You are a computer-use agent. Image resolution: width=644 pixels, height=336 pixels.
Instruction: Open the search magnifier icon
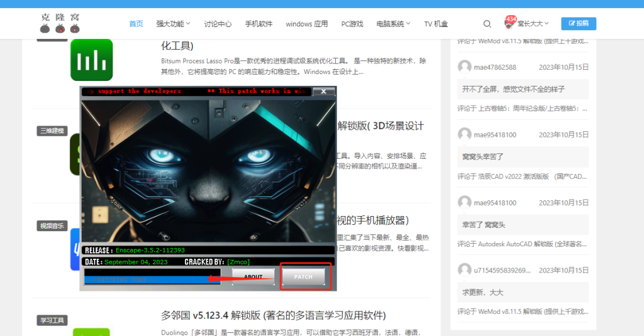[x=487, y=24]
